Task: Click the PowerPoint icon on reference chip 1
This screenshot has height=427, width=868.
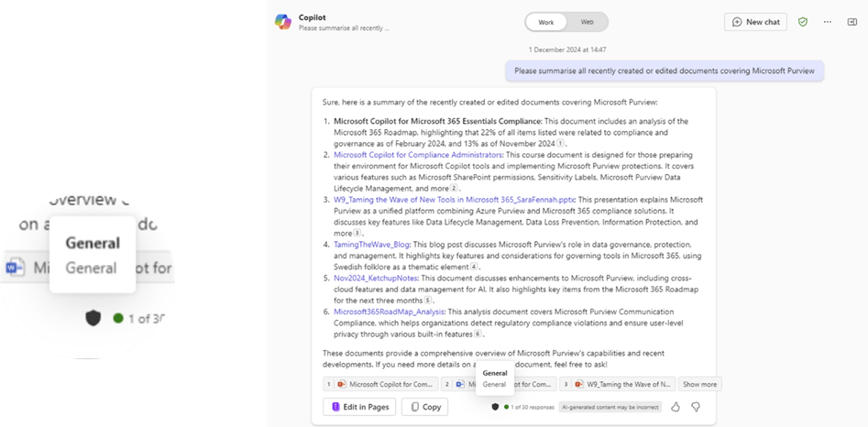Action: pyautogui.click(x=342, y=384)
